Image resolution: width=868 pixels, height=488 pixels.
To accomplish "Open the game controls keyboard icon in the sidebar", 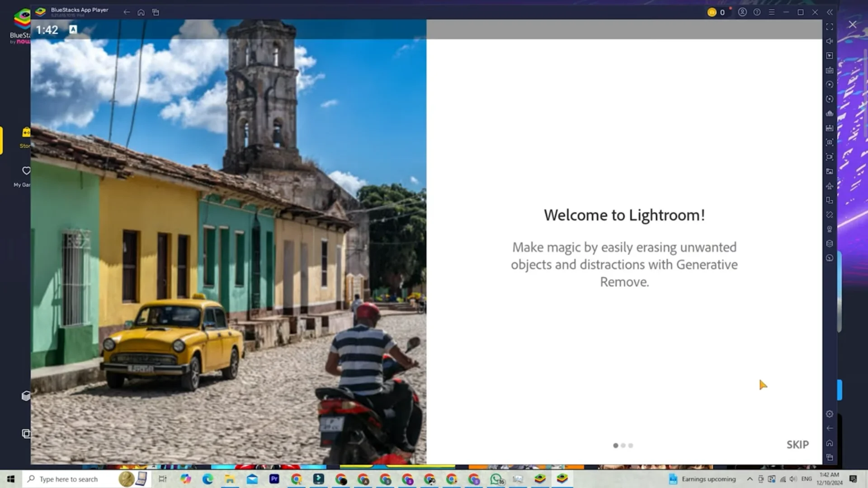I will pos(830,70).
